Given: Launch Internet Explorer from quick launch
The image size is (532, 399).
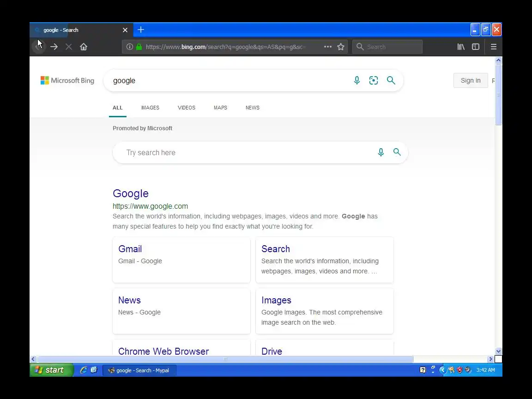Looking at the screenshot, I should (x=84, y=370).
